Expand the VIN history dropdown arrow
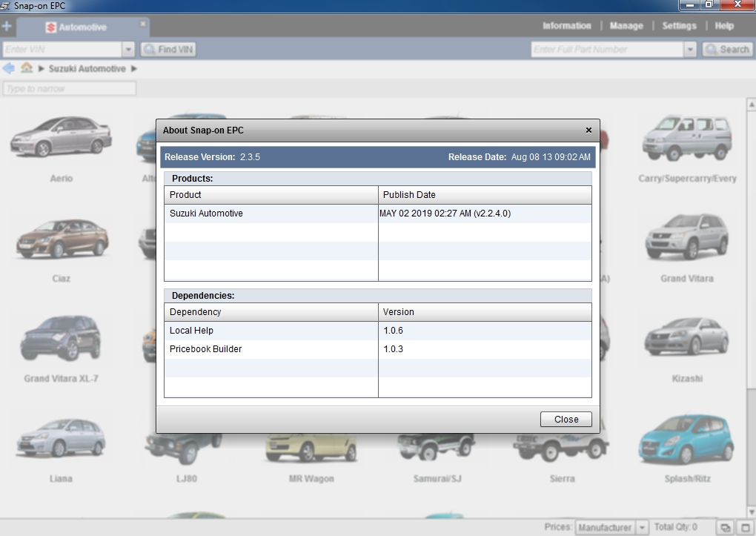Screen dimensions: 756x536 [x=128, y=49]
